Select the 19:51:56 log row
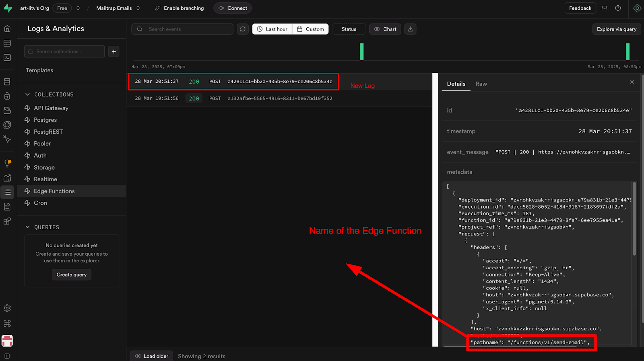Screen dimensions: 644x361 tap(279, 98)
